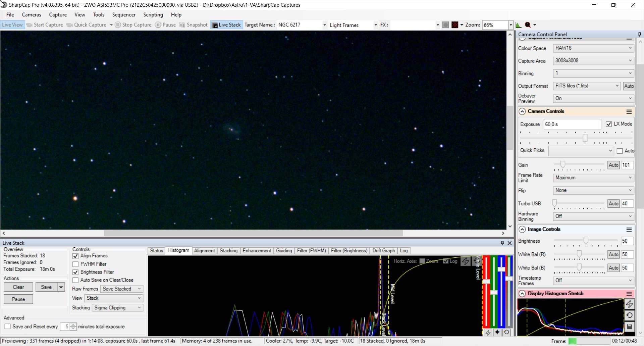The image size is (644, 346).
Task: Toggle the Log horizontal axis checkbox
Action: 446,261
